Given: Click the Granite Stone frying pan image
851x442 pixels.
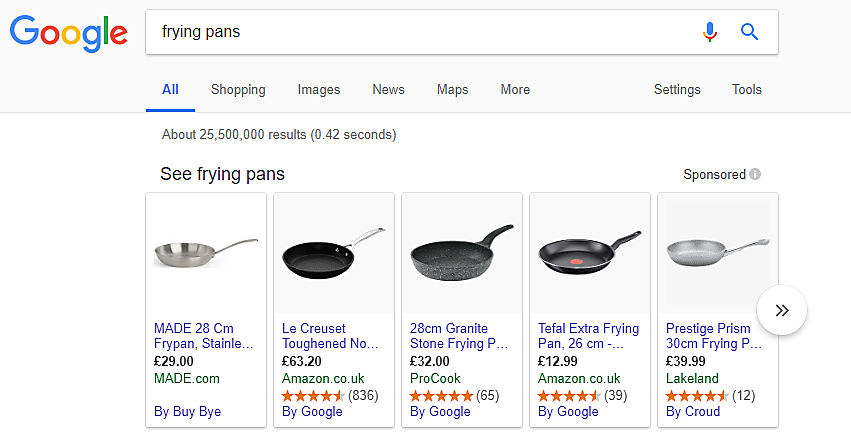Looking at the screenshot, I should (461, 254).
